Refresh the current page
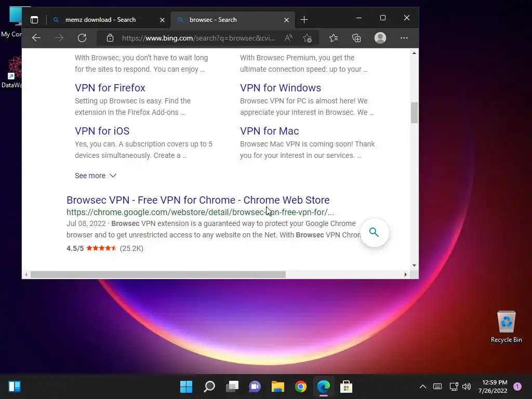Image resolution: width=532 pixels, height=399 pixels. click(x=82, y=37)
